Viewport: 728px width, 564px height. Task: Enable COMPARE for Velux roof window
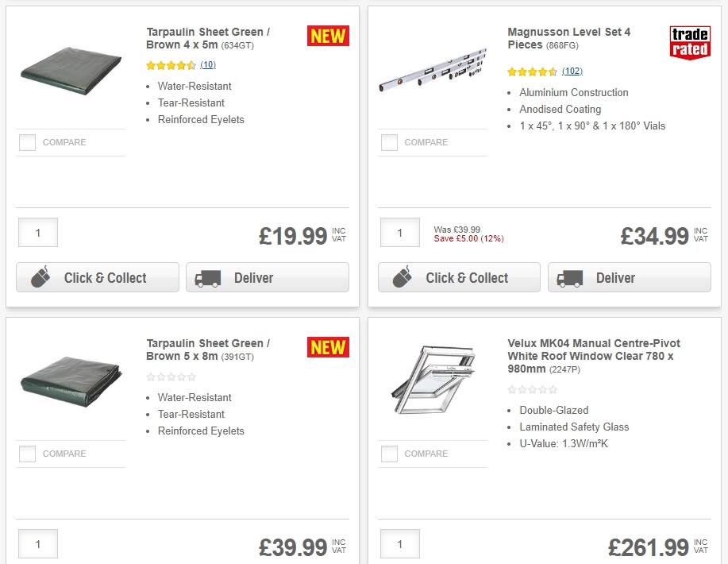pyautogui.click(x=389, y=454)
